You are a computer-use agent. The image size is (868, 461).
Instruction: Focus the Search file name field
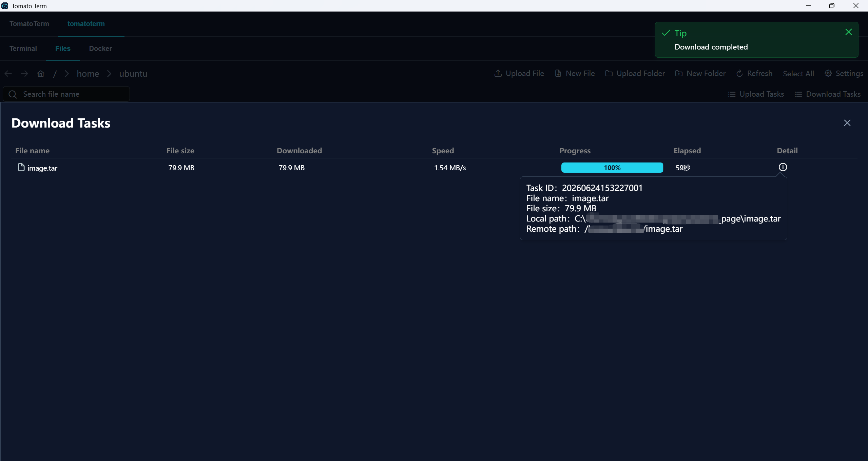click(66, 94)
